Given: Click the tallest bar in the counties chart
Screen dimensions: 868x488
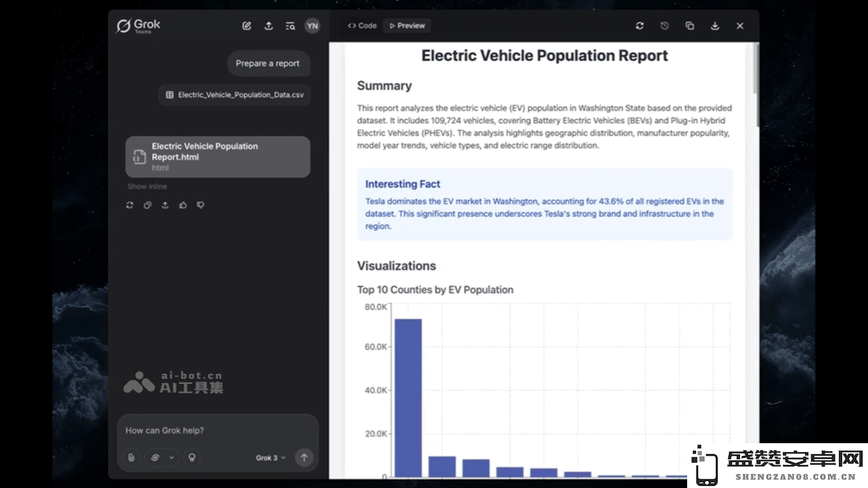Looking at the screenshot, I should (408, 398).
